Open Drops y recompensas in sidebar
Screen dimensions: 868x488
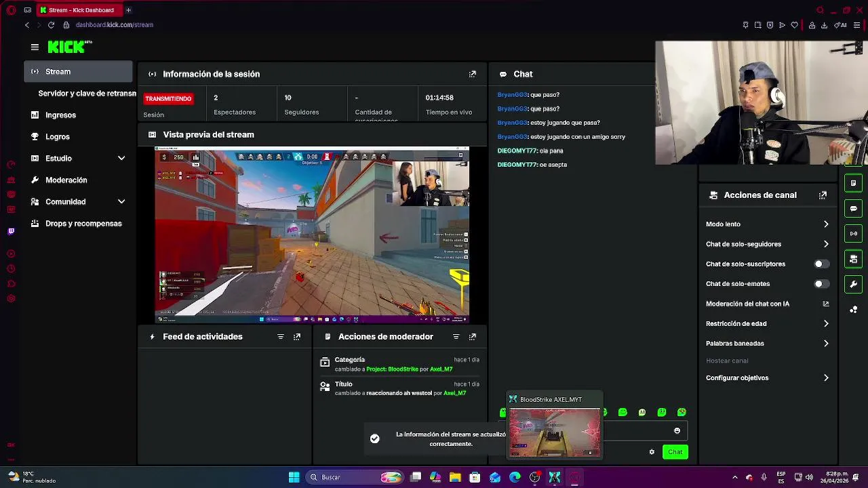coord(78,224)
